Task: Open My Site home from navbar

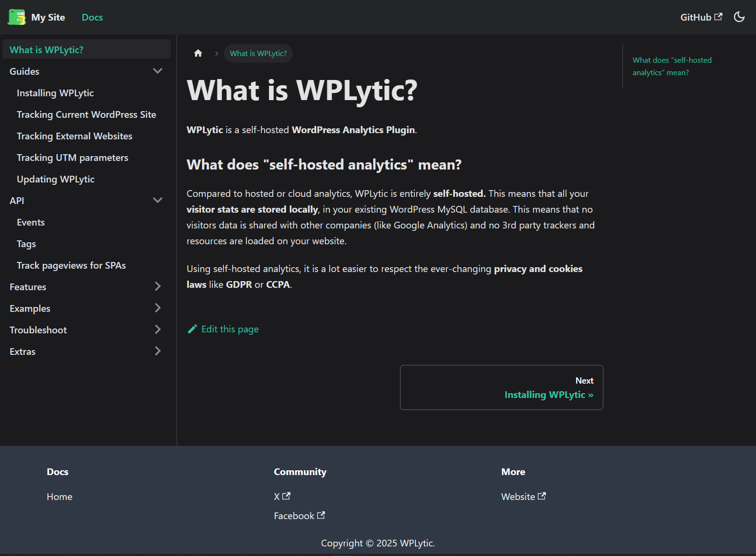Action: (36, 17)
